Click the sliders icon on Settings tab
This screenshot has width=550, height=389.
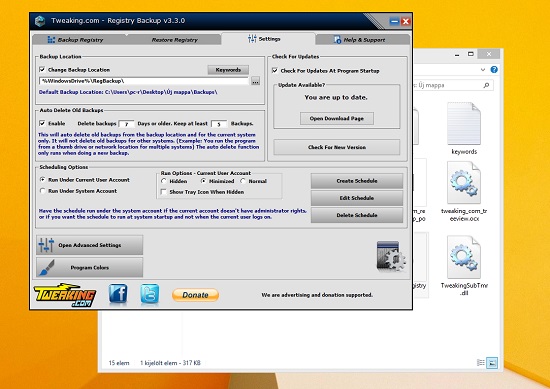252,39
